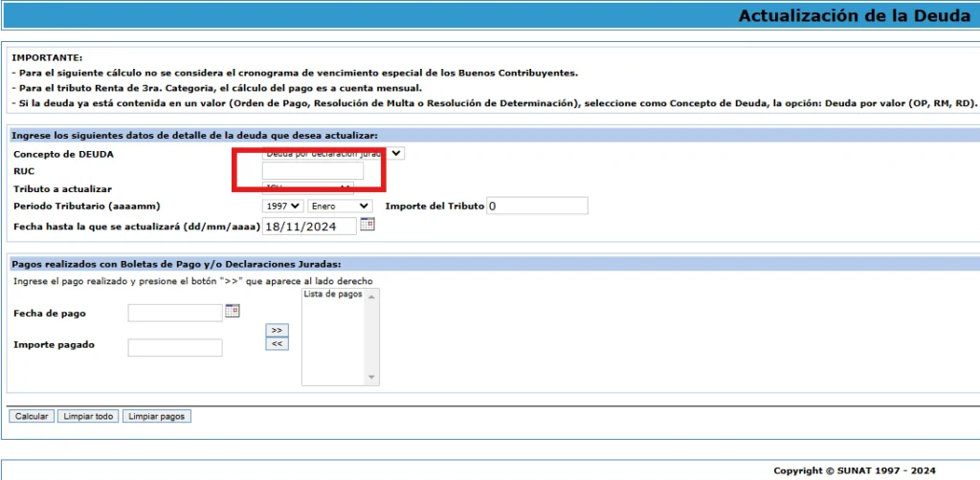Open calendar picker next to Fecha de pago
The image size is (980, 480).
coord(233,311)
